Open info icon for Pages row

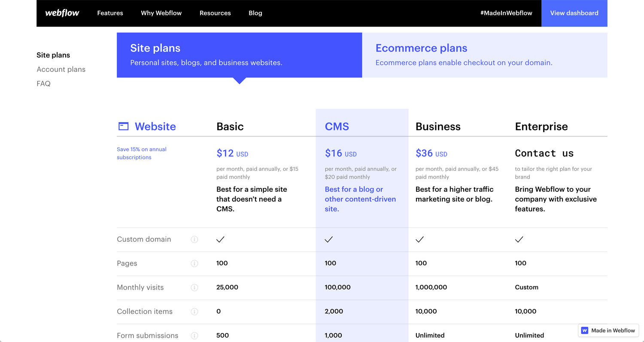coord(194,263)
